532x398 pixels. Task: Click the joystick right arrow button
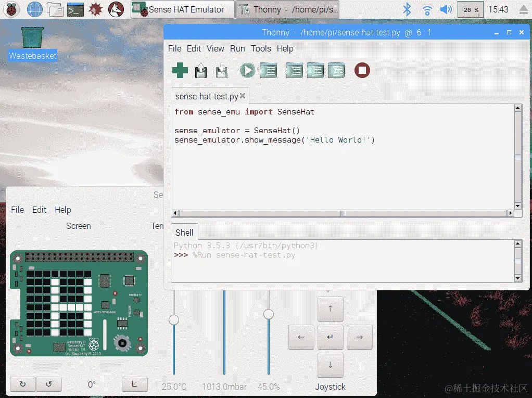pyautogui.click(x=360, y=337)
